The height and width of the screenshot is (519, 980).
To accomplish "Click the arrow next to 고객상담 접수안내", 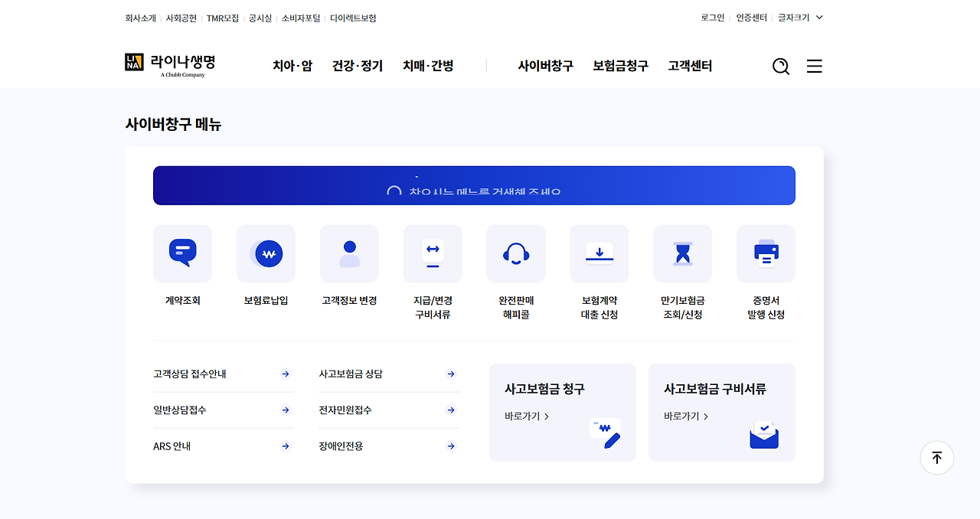I will tap(286, 374).
